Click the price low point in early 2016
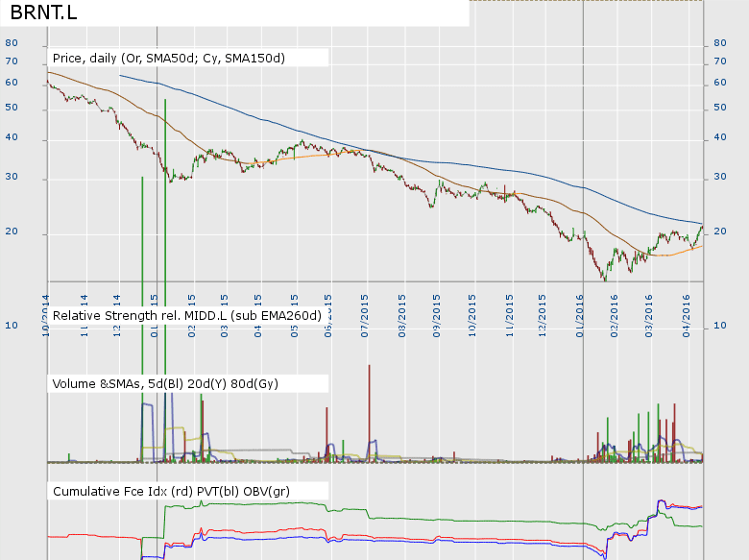Image resolution: width=749 pixels, height=560 pixels. pyautogui.click(x=604, y=278)
